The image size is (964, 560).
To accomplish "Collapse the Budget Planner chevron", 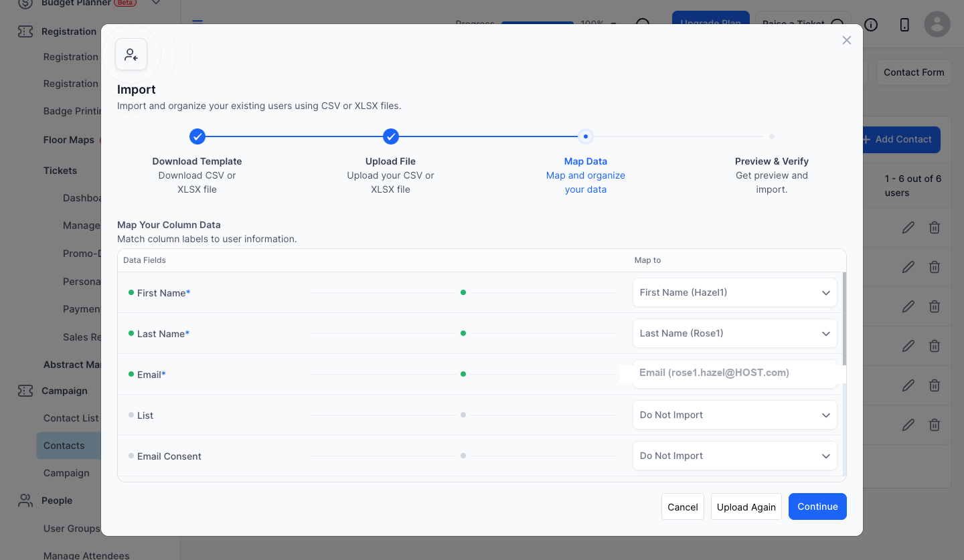I will pos(156,3).
